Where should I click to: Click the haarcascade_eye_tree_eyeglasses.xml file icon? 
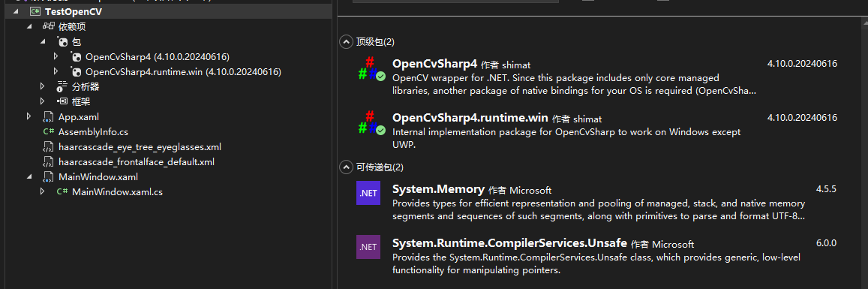[49, 147]
